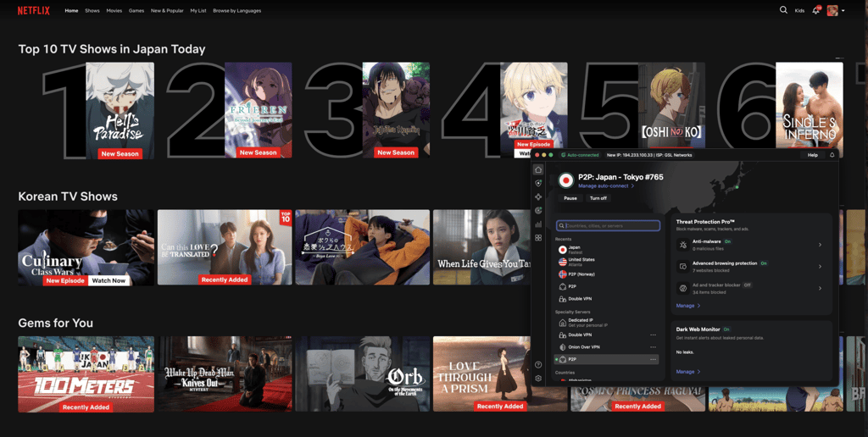Switch to Netflix Kids profile
This screenshot has width=868, height=437.
tap(800, 10)
